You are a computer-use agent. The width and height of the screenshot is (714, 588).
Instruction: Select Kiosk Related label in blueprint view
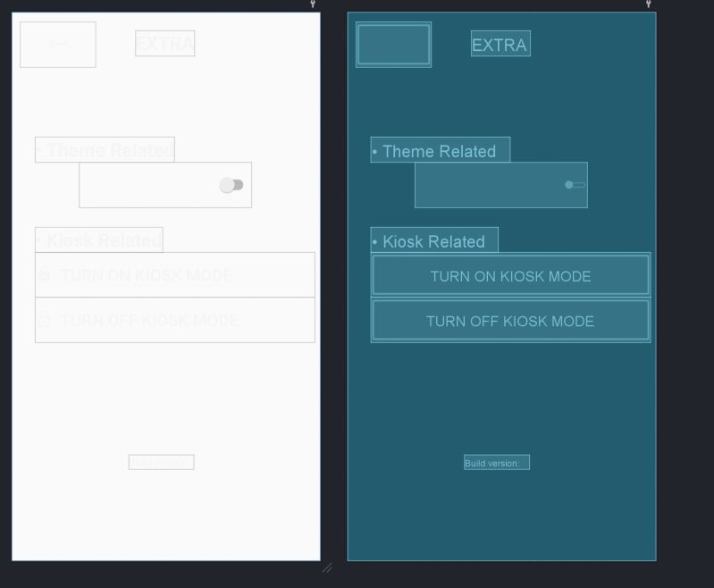click(x=434, y=239)
